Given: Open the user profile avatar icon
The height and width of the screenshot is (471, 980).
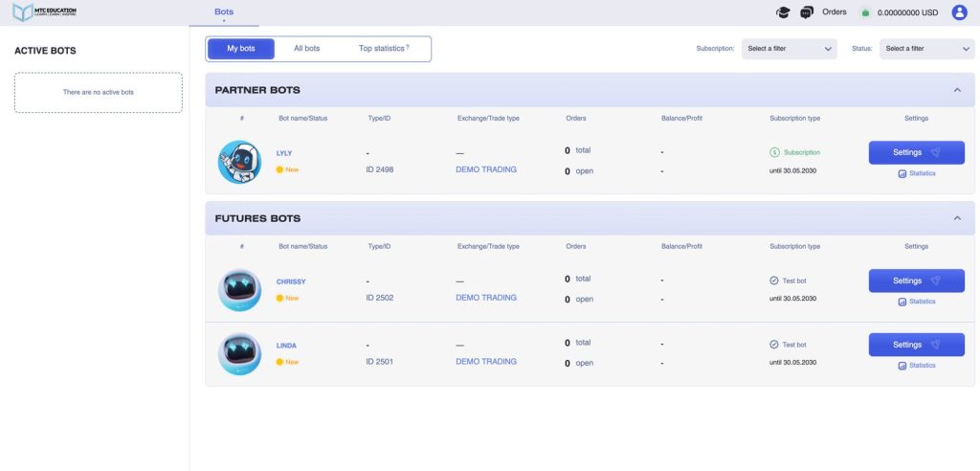Looking at the screenshot, I should [x=959, y=12].
